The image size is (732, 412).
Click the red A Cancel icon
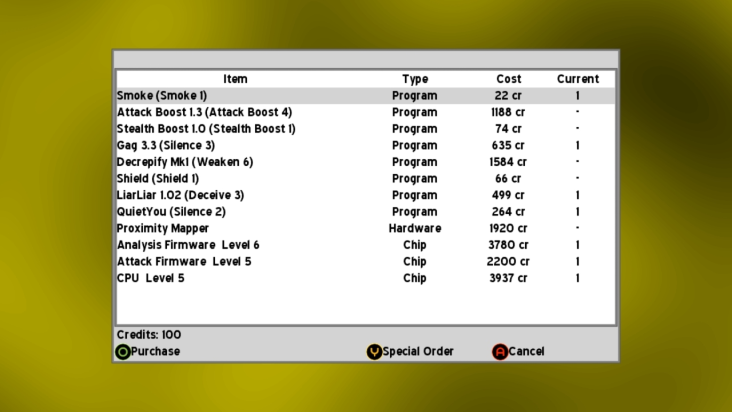[x=500, y=352]
